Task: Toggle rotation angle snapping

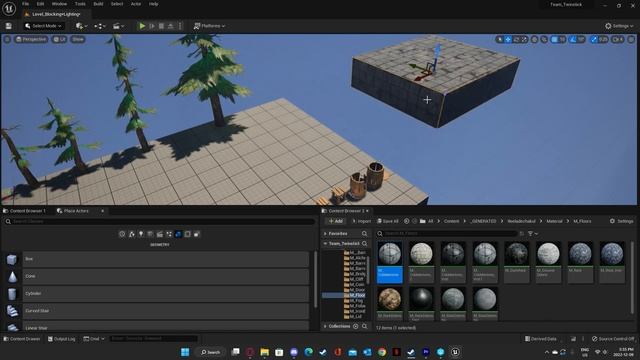Action: click(573, 40)
